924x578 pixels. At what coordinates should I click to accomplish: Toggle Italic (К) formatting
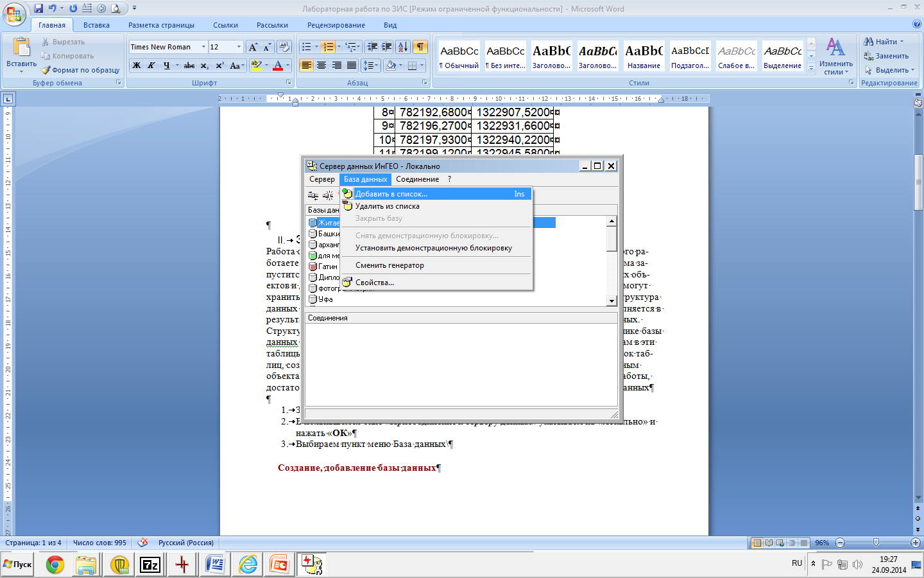pyautogui.click(x=151, y=66)
